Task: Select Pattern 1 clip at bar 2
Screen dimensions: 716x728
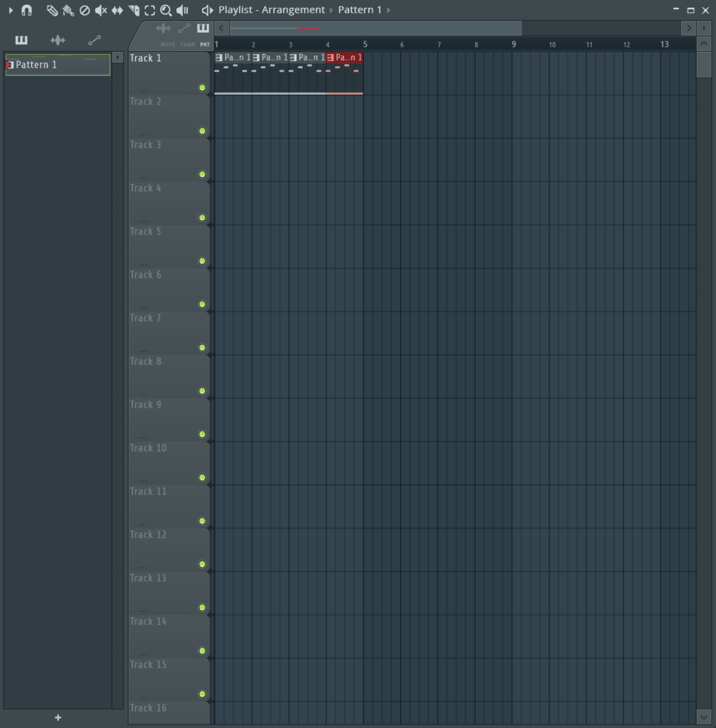Action: [270, 73]
